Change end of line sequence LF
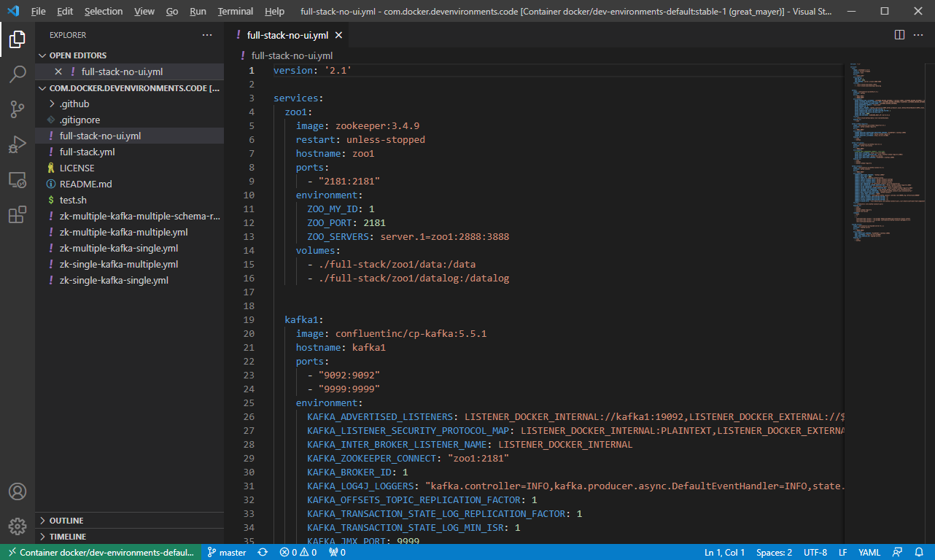935x560 pixels. (x=842, y=552)
